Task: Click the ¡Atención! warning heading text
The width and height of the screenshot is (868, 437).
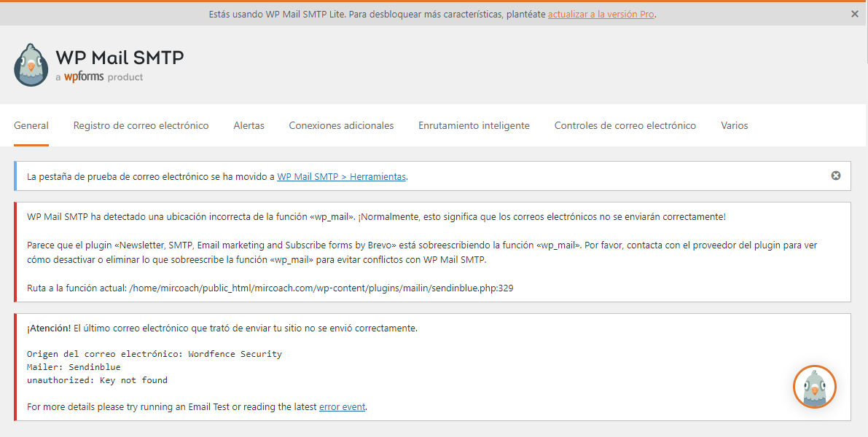Action: (x=49, y=328)
